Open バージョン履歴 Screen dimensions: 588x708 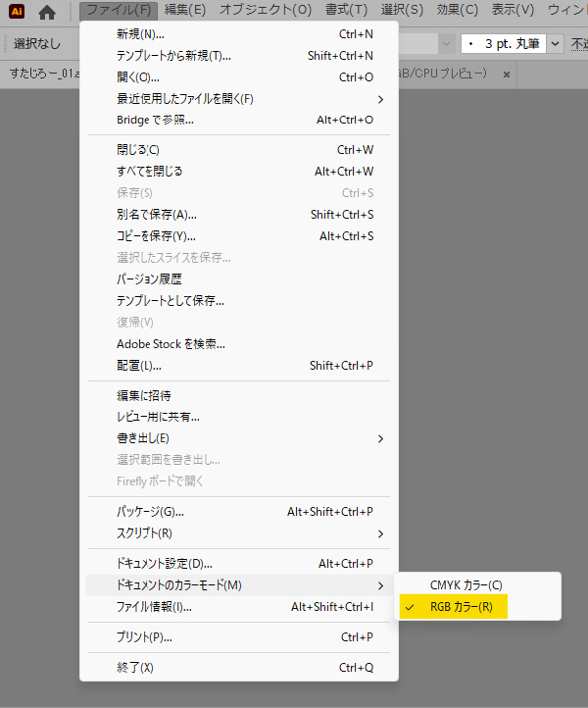239,279
